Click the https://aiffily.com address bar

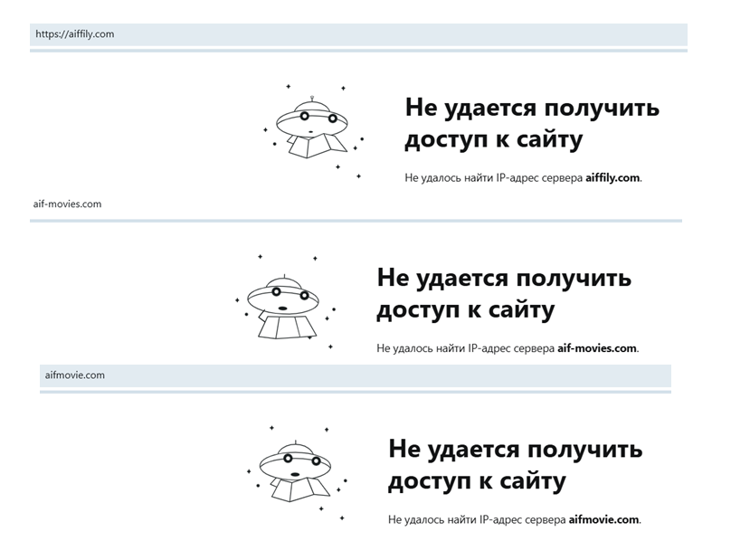tap(358, 34)
